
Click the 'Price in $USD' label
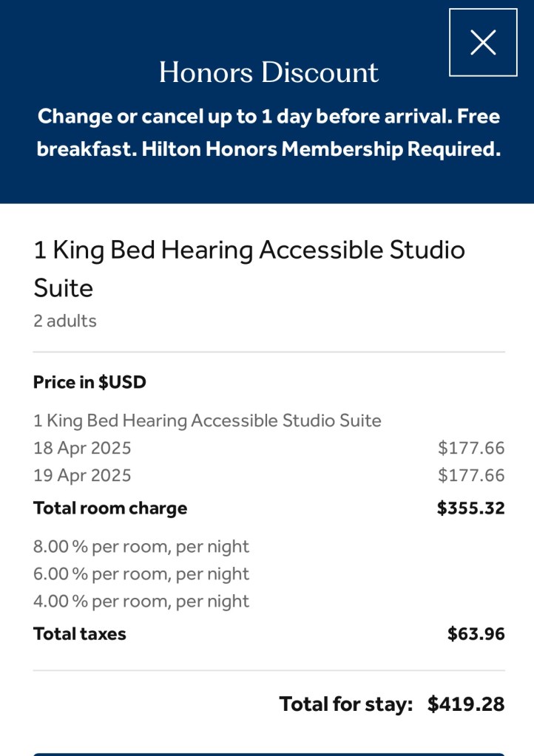pyautogui.click(x=89, y=382)
